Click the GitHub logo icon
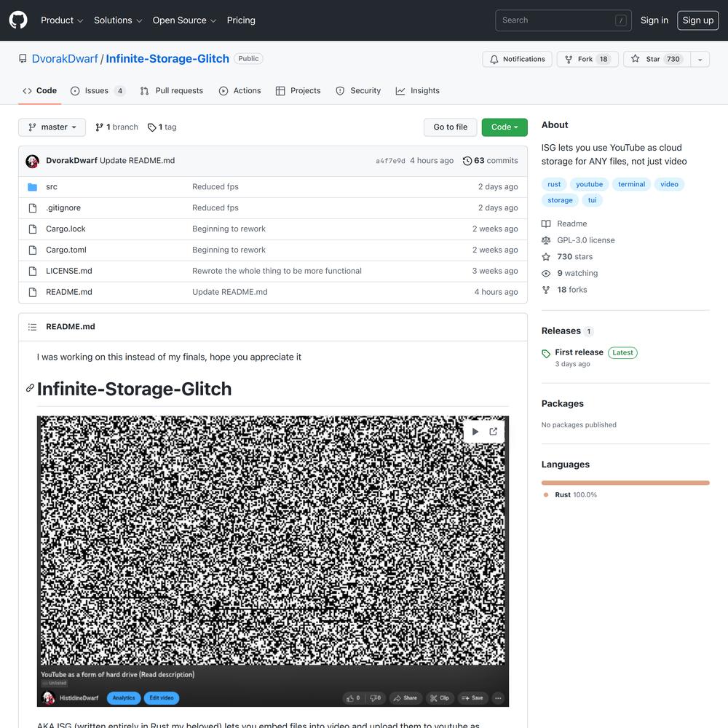The width and height of the screenshot is (728, 728). [18, 20]
